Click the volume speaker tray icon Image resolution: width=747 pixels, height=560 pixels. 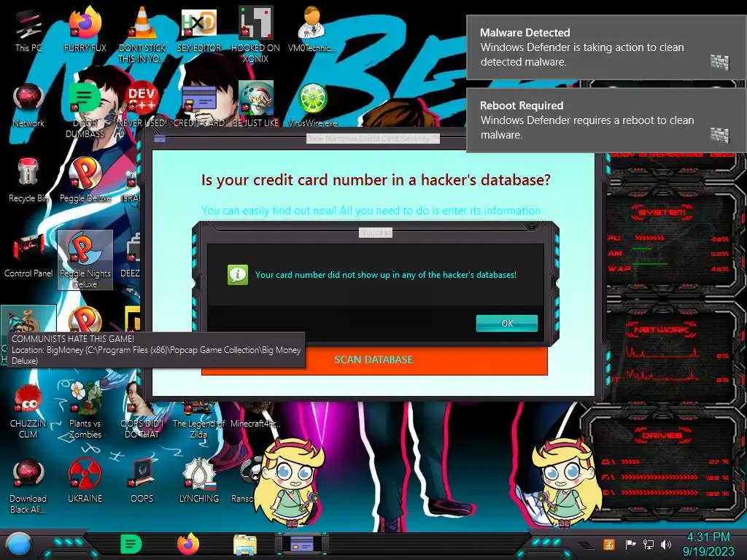(x=666, y=544)
